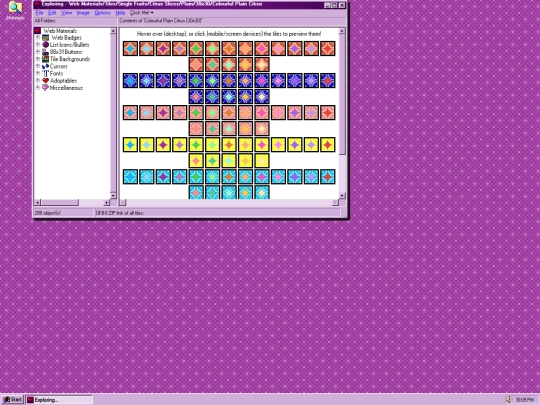Click the Start button
This screenshot has height=405, width=540.
pyautogui.click(x=12, y=399)
